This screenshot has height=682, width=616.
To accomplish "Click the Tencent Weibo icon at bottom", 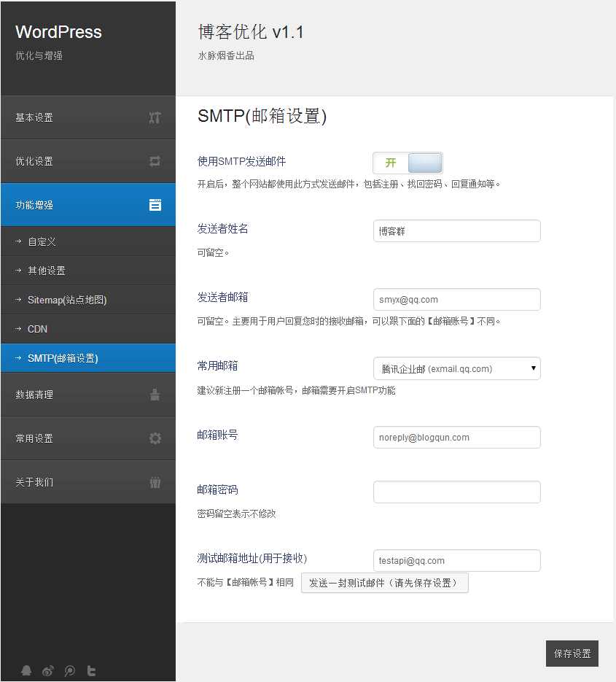I will click(x=70, y=671).
